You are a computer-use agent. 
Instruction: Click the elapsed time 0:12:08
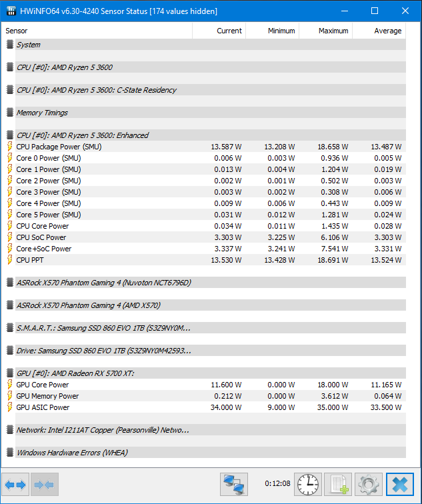pyautogui.click(x=277, y=483)
